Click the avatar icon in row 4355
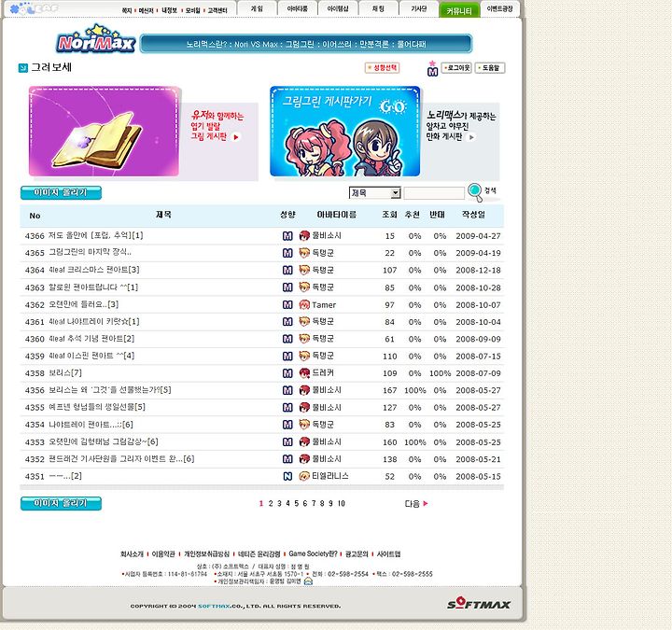 (304, 407)
